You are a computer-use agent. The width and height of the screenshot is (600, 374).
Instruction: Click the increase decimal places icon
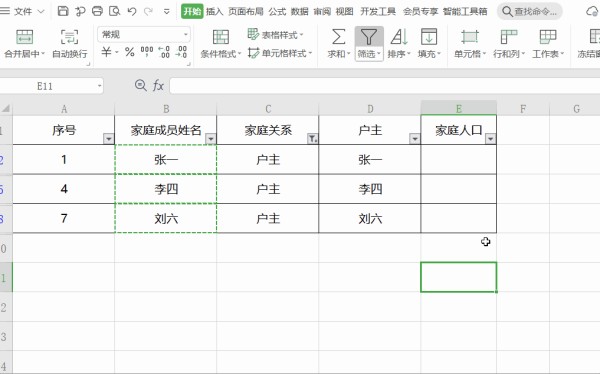click(x=164, y=52)
